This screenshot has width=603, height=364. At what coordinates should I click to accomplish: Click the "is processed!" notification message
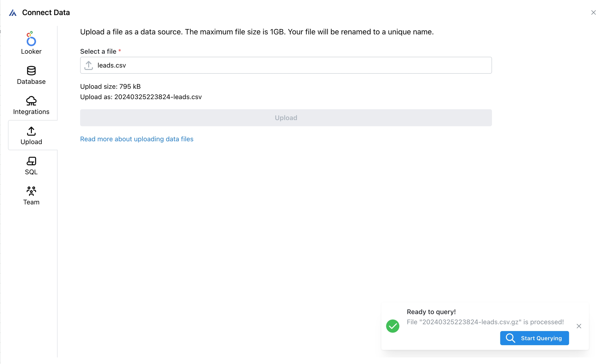pyautogui.click(x=485, y=322)
